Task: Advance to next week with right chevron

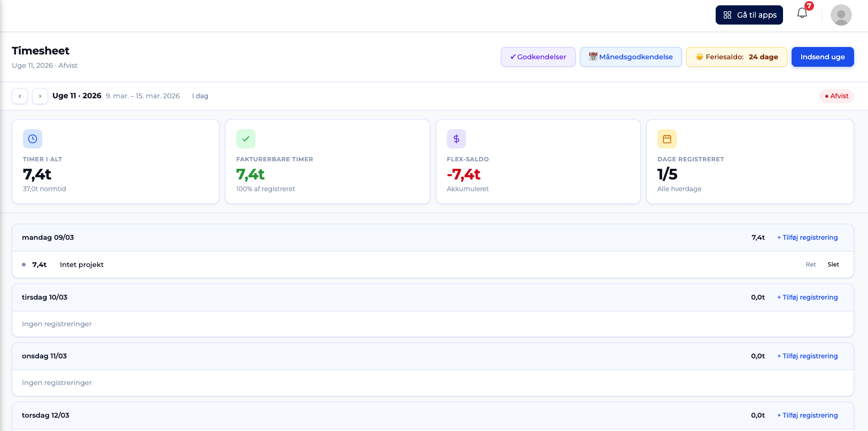Action: (x=40, y=96)
